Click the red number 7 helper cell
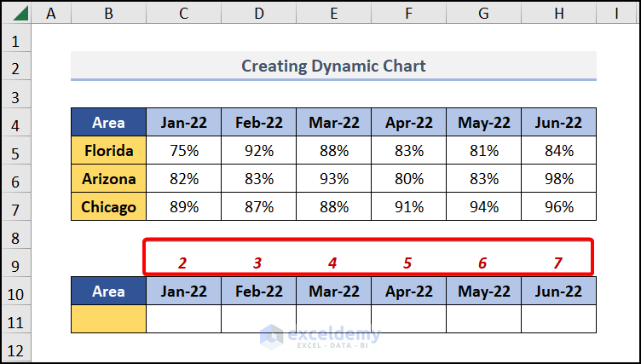The width and height of the screenshot is (641, 364). [x=558, y=263]
